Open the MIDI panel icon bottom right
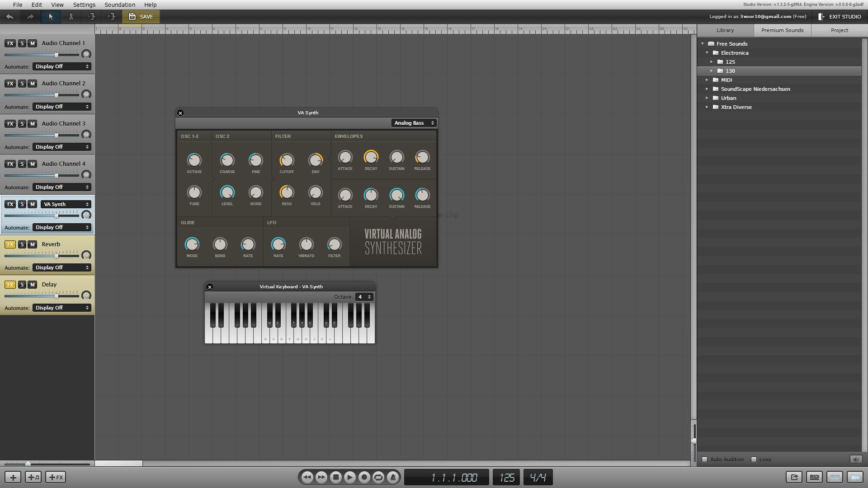 (x=814, y=477)
